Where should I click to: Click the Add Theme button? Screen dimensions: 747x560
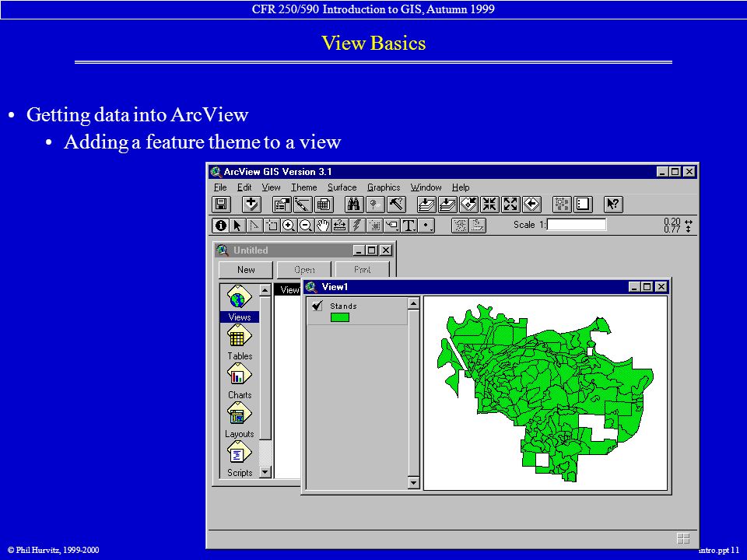[251, 205]
